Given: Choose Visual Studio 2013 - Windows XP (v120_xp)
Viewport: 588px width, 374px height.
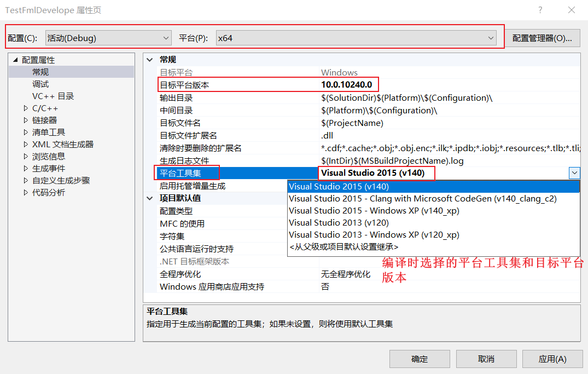Looking at the screenshot, I should (x=434, y=235).
